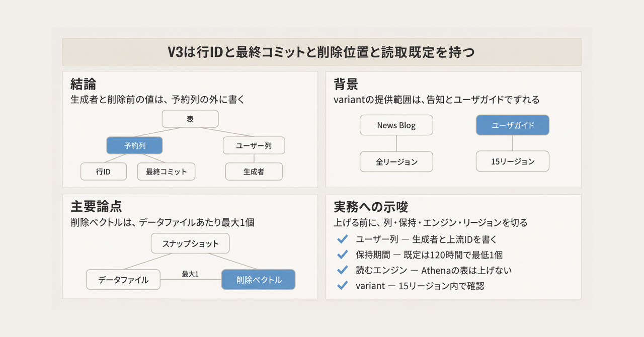Select the News Blog node
This screenshot has height=337, width=644.
[396, 125]
